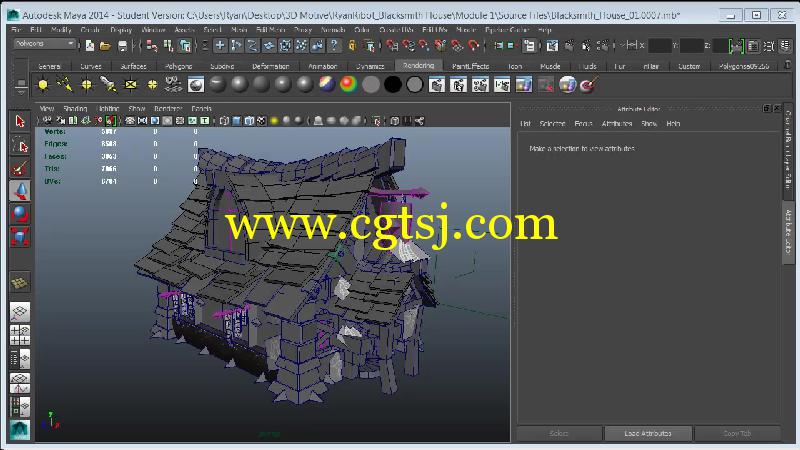This screenshot has width=800, height=450.
Task: Toggle snap to curves magnet
Action: point(408,46)
